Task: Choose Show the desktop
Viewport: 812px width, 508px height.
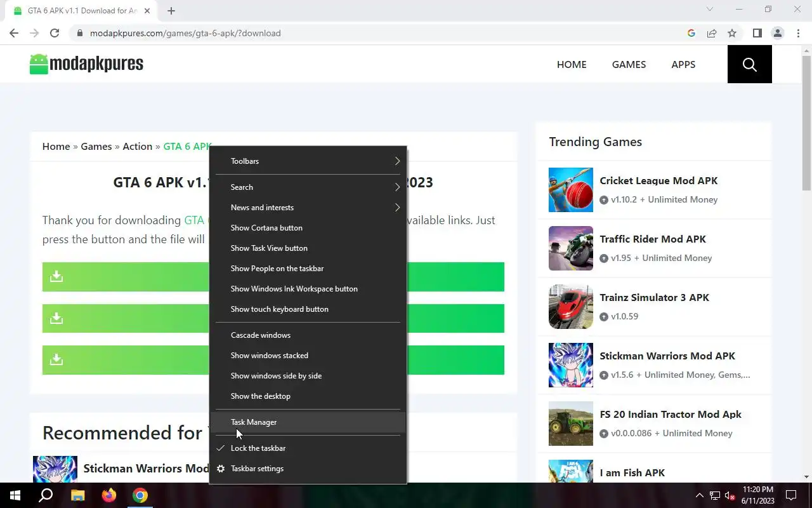Action: (x=308, y=396)
